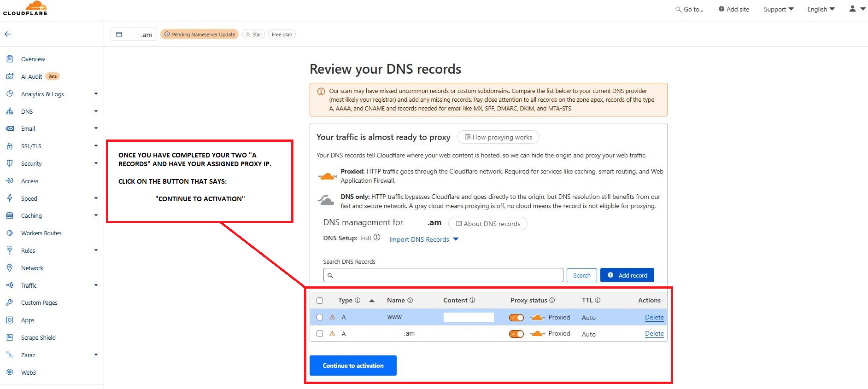Click the Search button

(582, 275)
